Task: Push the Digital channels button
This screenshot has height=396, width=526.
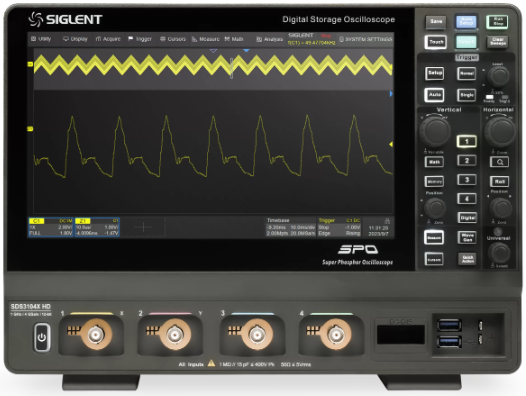Action: coord(467,217)
